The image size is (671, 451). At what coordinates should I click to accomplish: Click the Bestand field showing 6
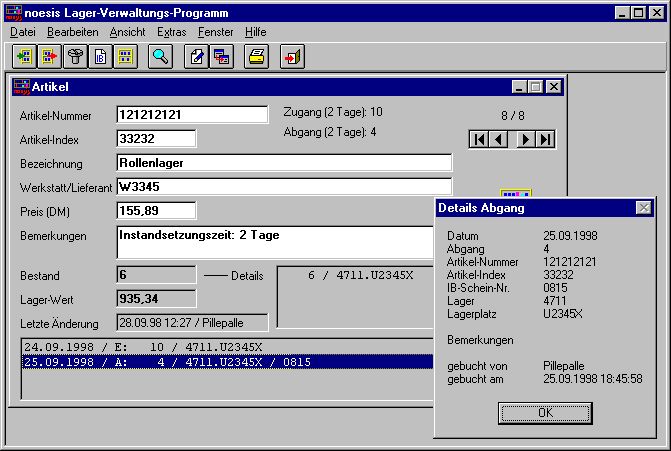click(x=156, y=275)
